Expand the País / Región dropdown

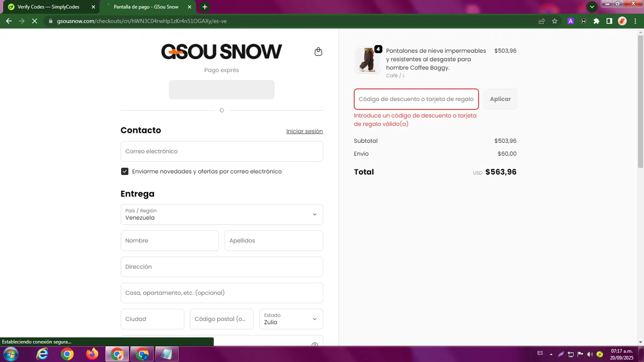click(222, 214)
